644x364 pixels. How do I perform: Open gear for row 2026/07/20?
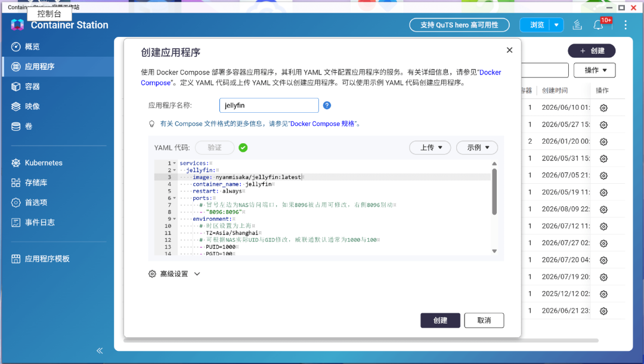tap(603, 260)
